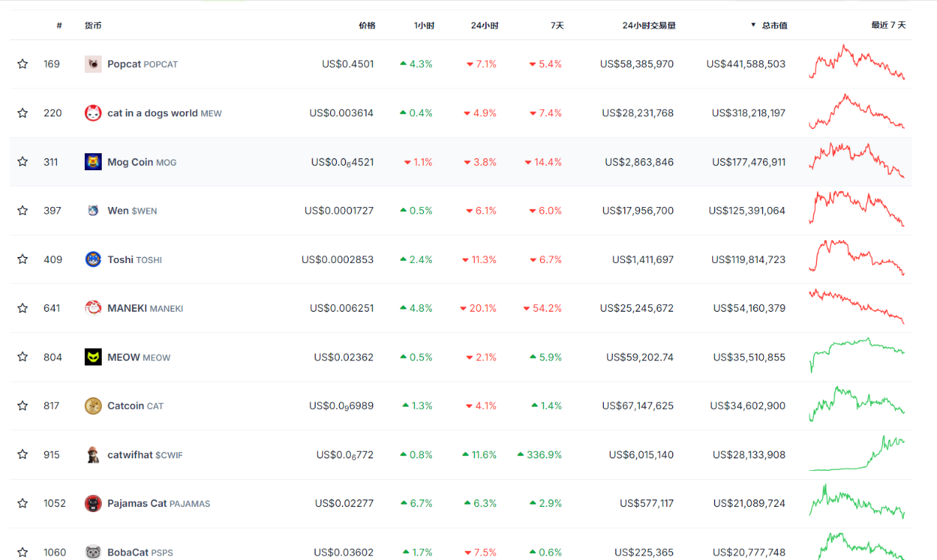
Task: Click the Mog Coin logo icon
Action: point(93,162)
